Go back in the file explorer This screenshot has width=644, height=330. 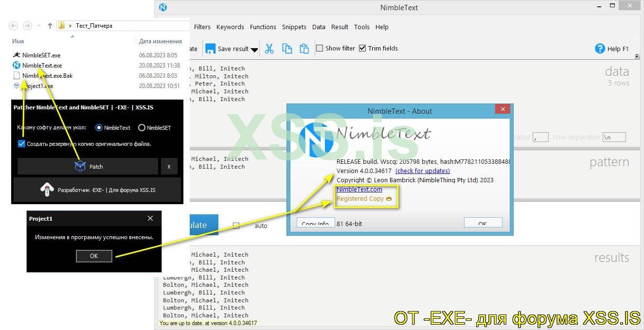(x=14, y=26)
